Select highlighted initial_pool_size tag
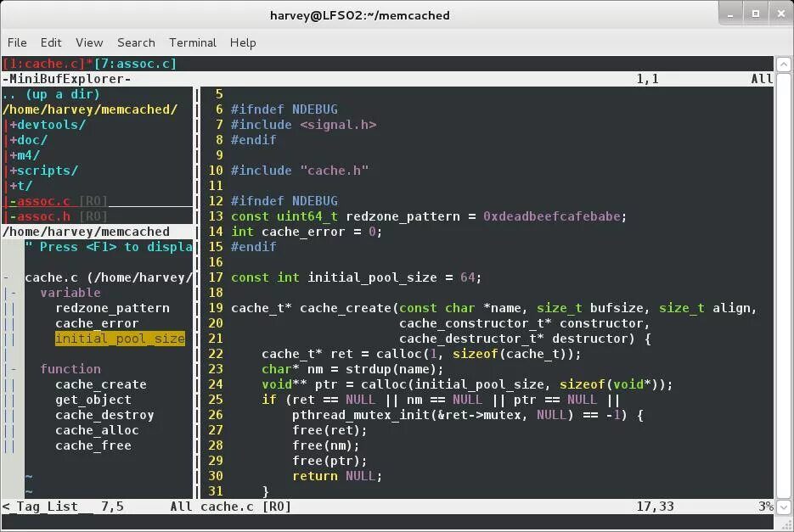 click(x=120, y=339)
